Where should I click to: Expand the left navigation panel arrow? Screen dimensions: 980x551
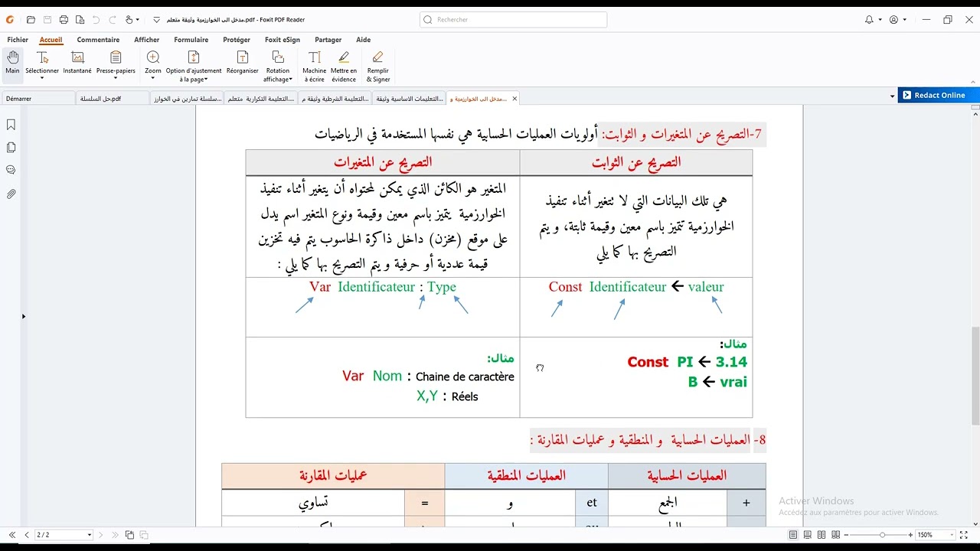[x=23, y=316]
